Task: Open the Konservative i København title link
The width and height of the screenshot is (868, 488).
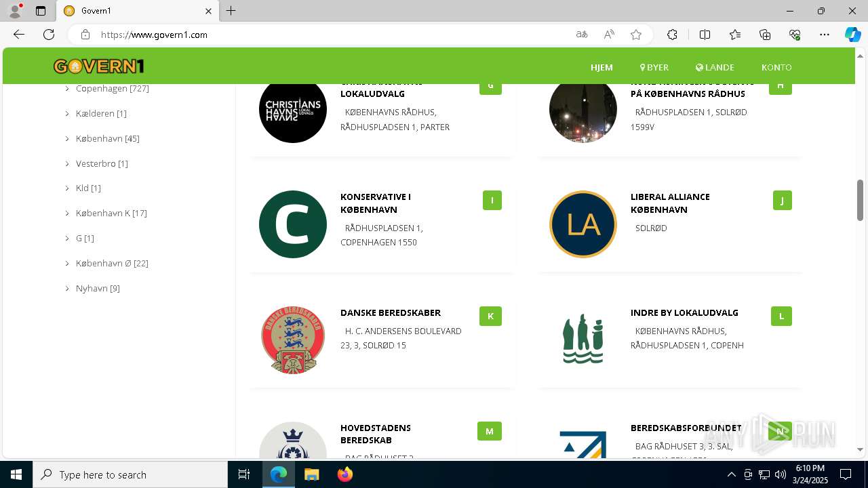Action: click(x=376, y=203)
